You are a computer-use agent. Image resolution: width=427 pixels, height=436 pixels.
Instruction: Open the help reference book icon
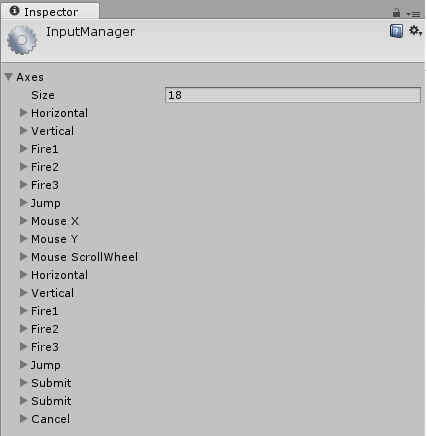pyautogui.click(x=396, y=31)
